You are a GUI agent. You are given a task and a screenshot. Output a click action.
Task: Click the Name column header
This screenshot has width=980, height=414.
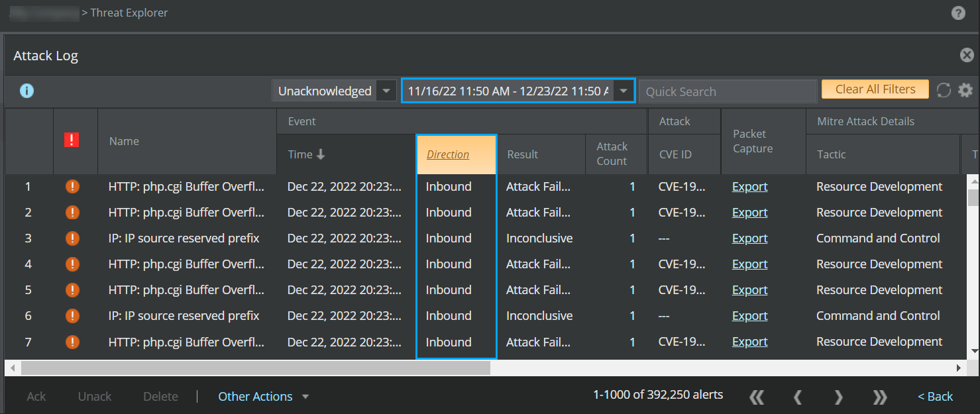point(124,141)
